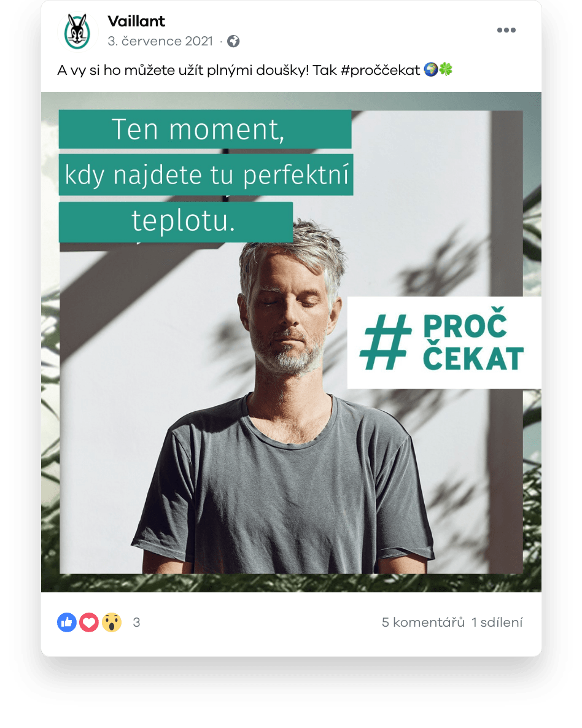582x728 pixels.
Task: Click the #pročcekat hashtag in caption
Action: click(381, 70)
